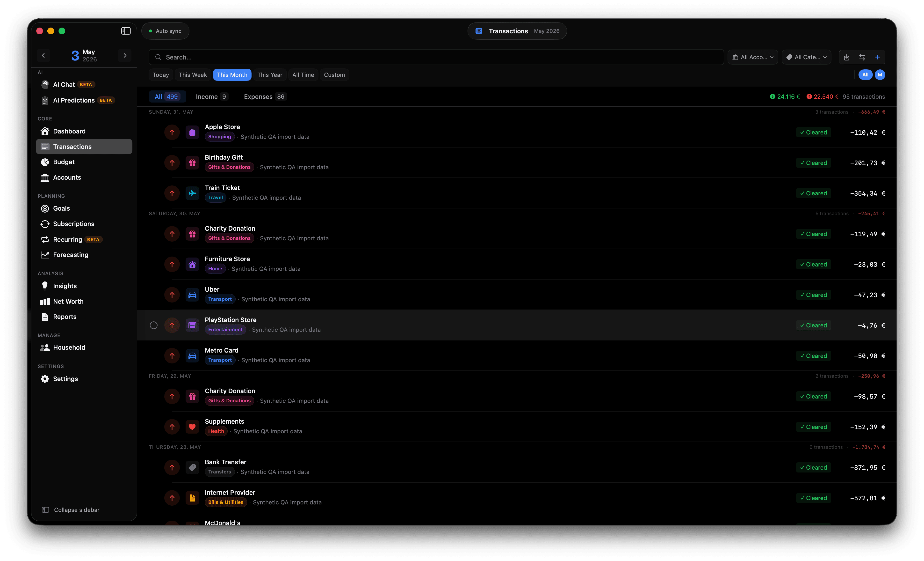Select the M user filter avatar
Image resolution: width=924 pixels, height=561 pixels.
[880, 75]
